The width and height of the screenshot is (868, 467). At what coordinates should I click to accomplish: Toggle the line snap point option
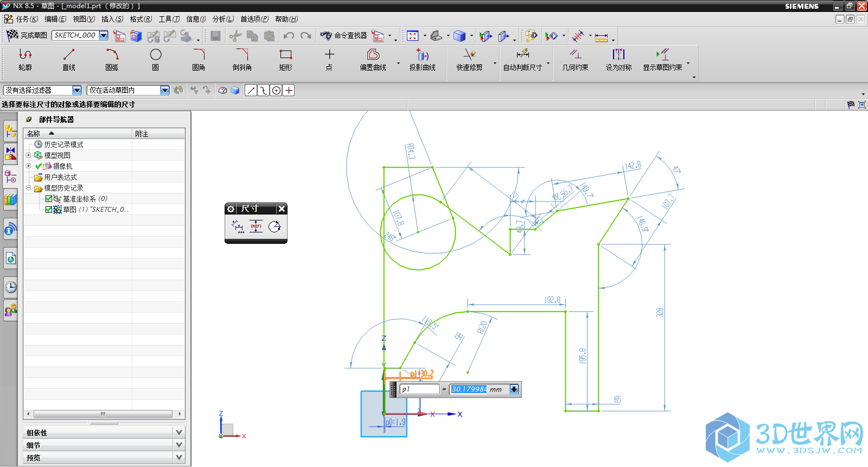[251, 91]
